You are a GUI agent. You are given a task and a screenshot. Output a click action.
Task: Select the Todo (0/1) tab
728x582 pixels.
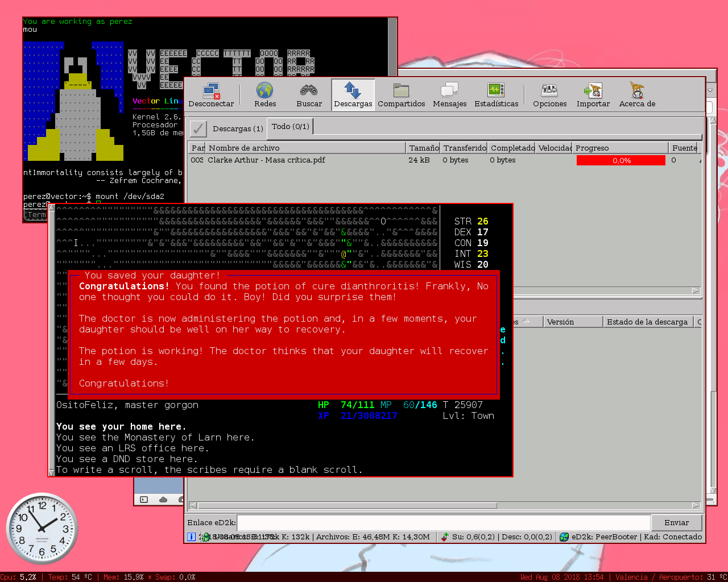coord(291,127)
